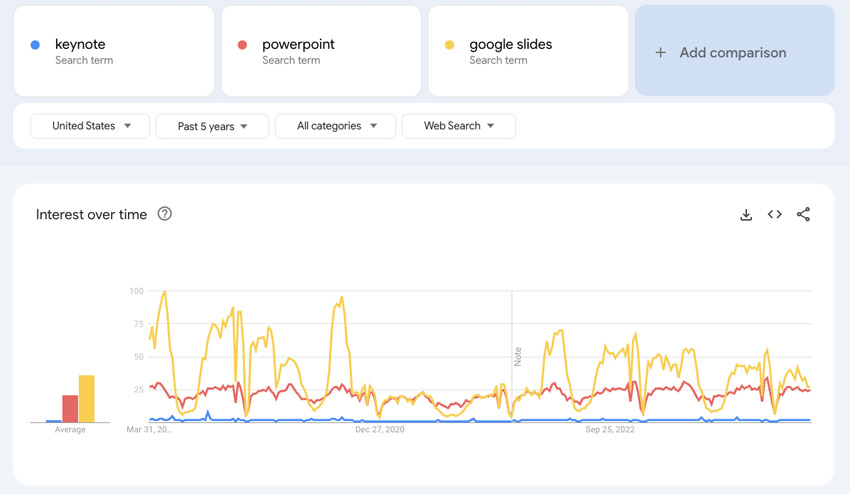Edit the keynote search term
Screen dimensions: 850x494
coord(114,51)
